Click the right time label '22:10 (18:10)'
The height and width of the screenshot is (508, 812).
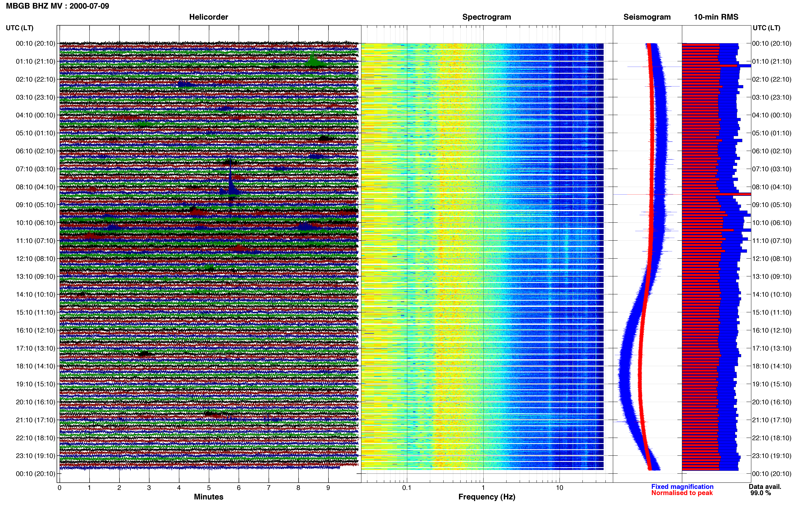(772, 438)
